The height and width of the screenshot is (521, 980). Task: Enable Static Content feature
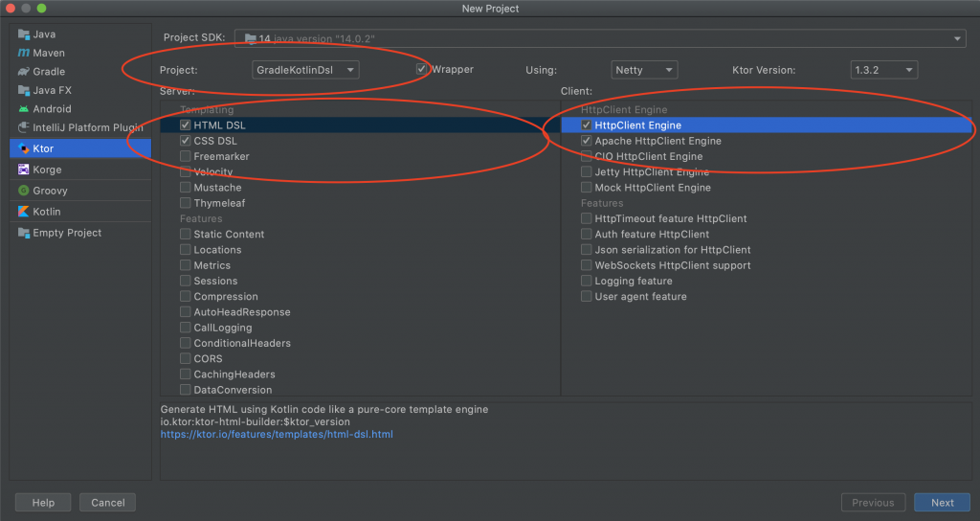[185, 234]
